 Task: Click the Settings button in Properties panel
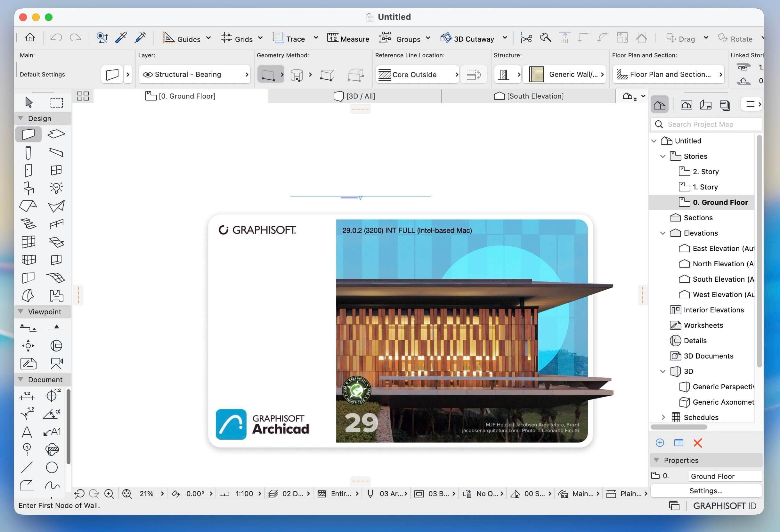[706, 490]
